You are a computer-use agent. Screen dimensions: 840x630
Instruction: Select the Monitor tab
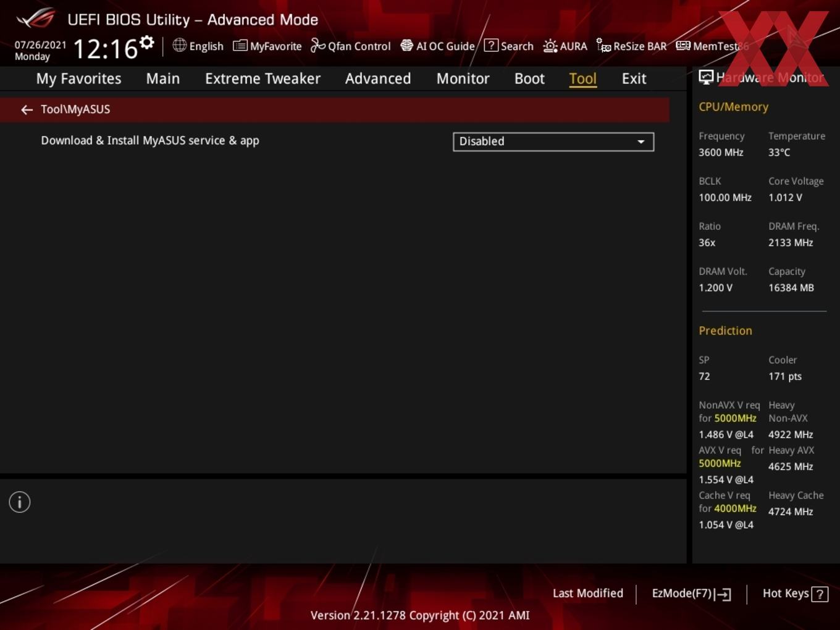pyautogui.click(x=463, y=78)
